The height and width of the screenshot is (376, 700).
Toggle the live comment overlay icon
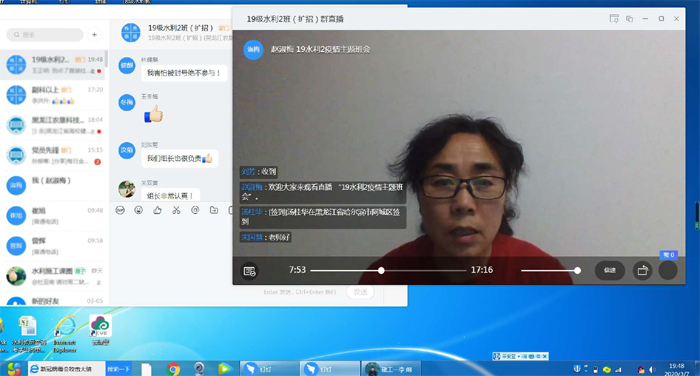click(250, 271)
